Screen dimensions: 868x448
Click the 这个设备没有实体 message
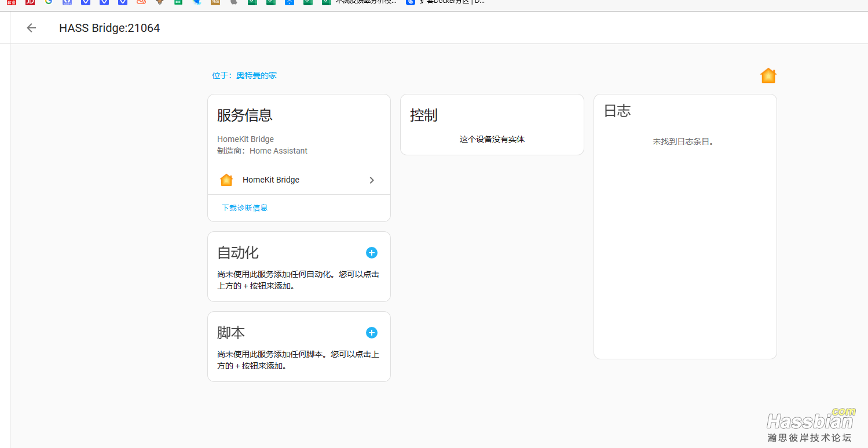[492, 139]
